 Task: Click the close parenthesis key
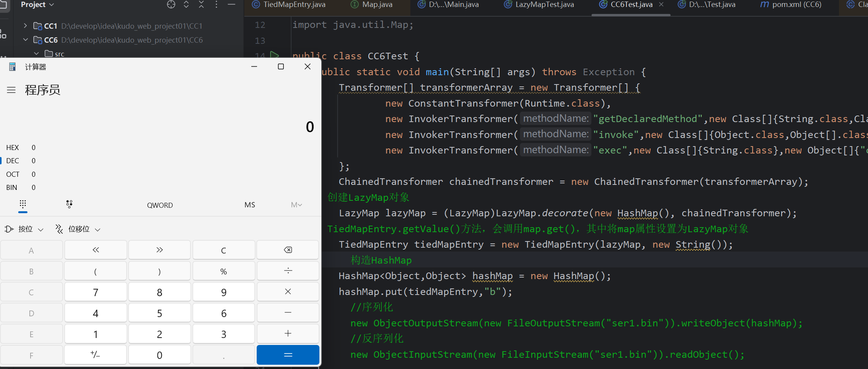pos(160,271)
